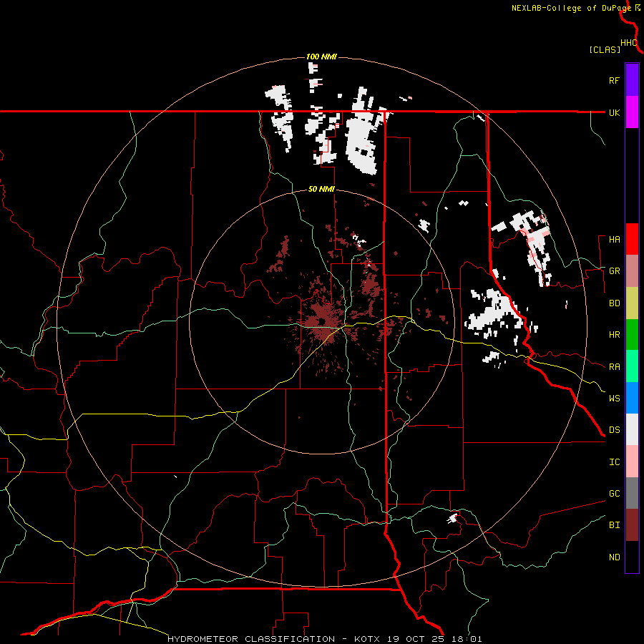Click the UK magenta legend swatch

[632, 112]
